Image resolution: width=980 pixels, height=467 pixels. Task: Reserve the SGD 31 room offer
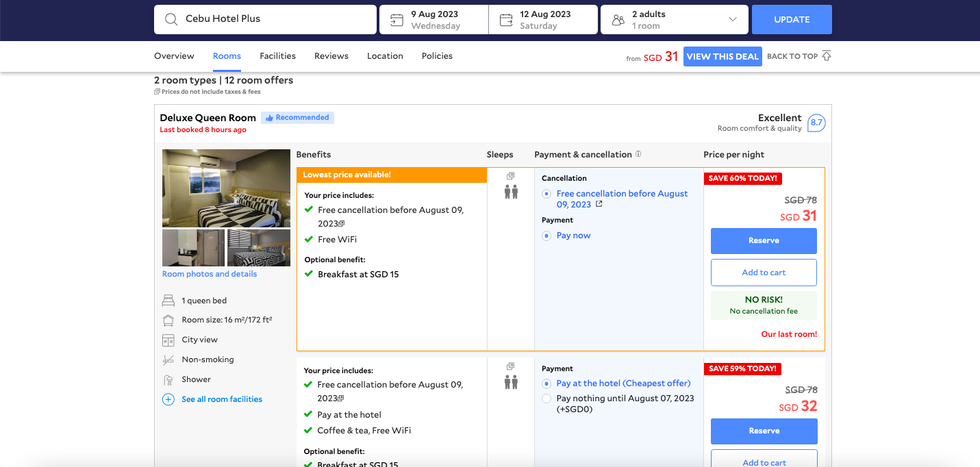(764, 241)
